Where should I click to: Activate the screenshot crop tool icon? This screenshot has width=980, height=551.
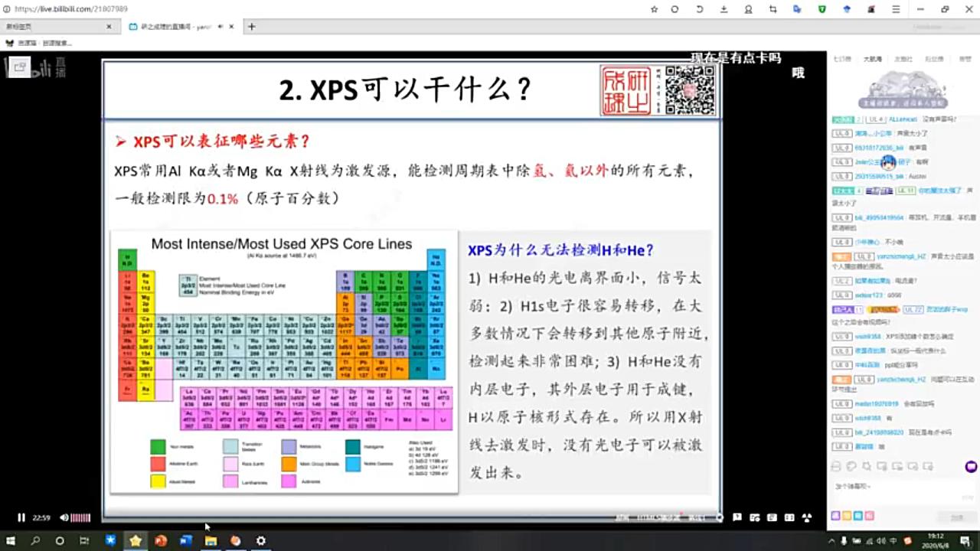[x=773, y=9]
